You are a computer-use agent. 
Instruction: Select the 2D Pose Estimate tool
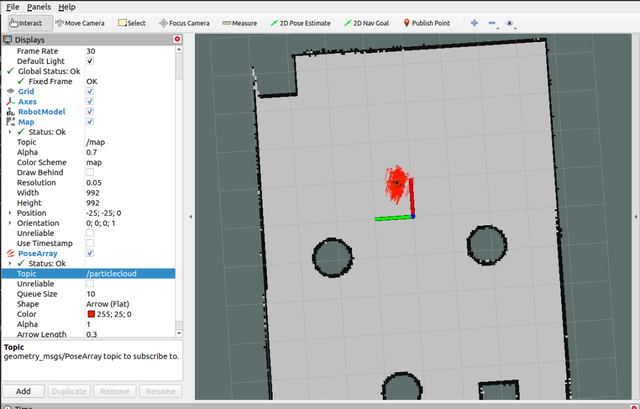pos(302,23)
